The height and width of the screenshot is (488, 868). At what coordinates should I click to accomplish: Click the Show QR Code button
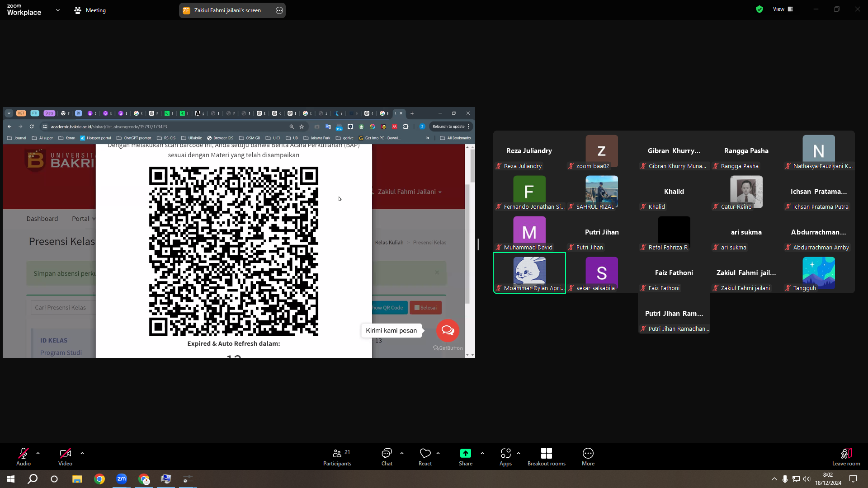coord(389,308)
